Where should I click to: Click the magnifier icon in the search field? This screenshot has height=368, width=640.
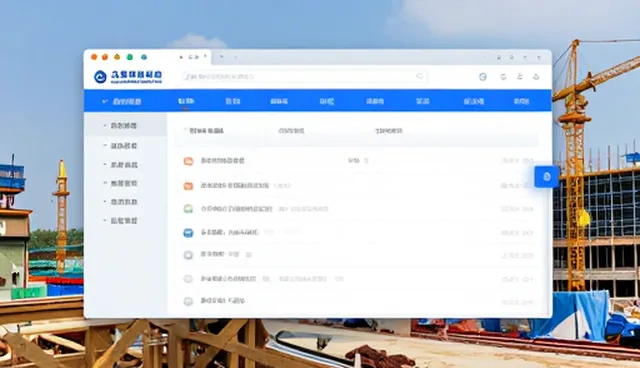click(420, 76)
